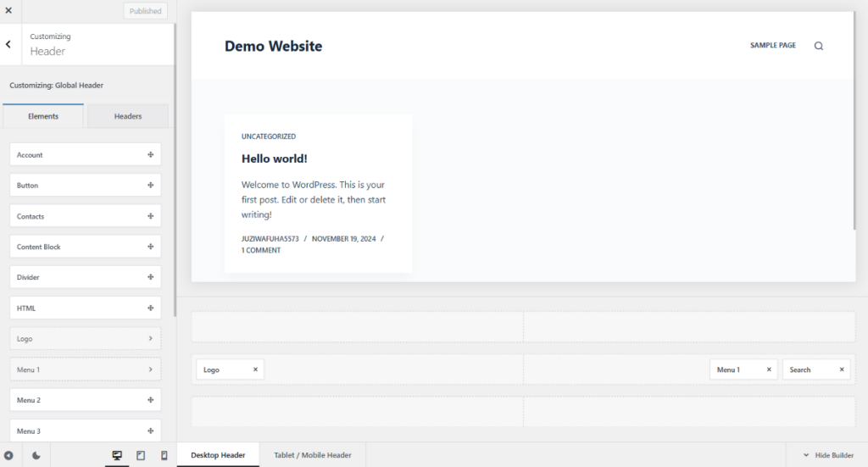Select the HTML element label

pyautogui.click(x=26, y=309)
